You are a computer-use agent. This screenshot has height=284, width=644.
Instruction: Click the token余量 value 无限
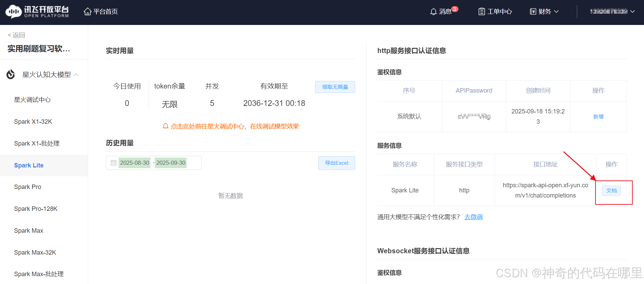(x=170, y=104)
